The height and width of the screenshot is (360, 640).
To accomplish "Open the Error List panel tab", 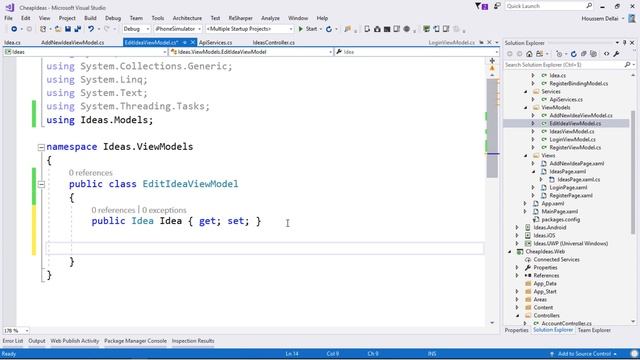I will [x=13, y=341].
